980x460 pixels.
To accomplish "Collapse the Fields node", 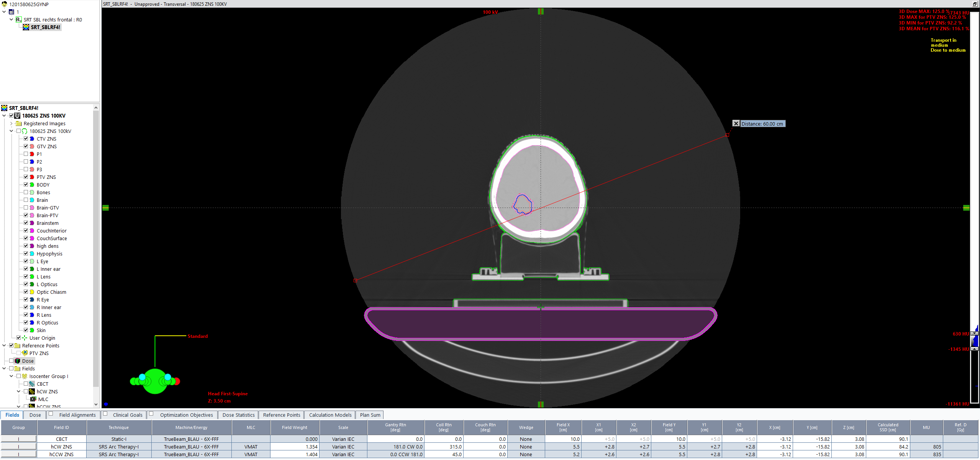I will click(x=4, y=368).
